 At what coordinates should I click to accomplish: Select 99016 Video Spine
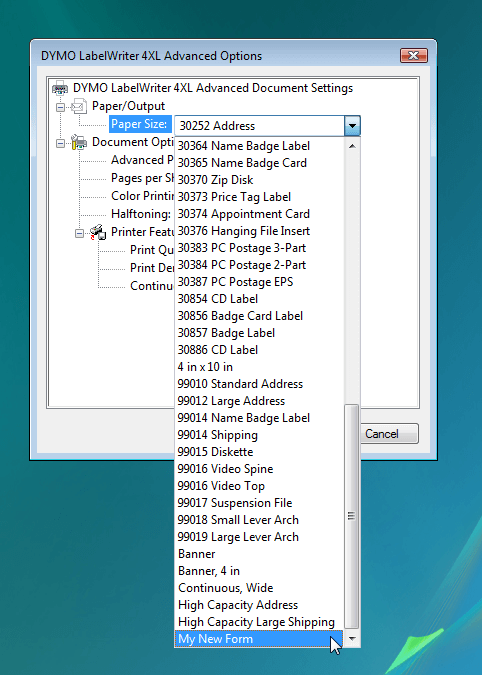[x=259, y=469]
